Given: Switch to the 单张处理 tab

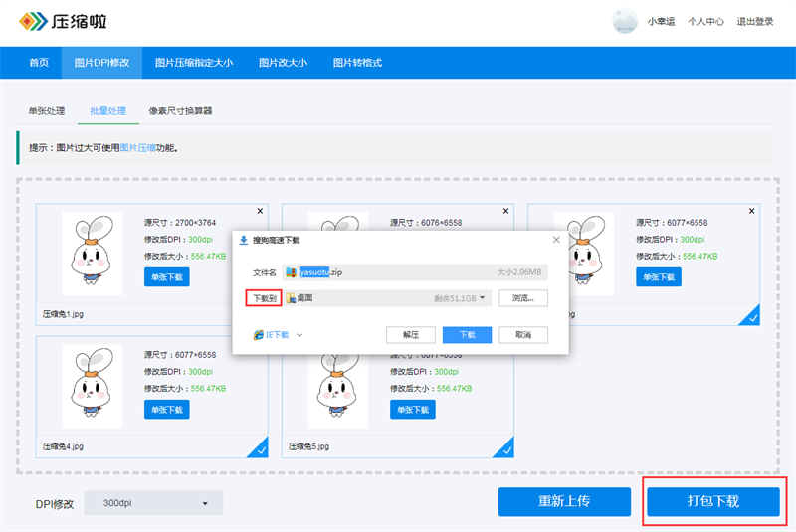Looking at the screenshot, I should [46, 111].
